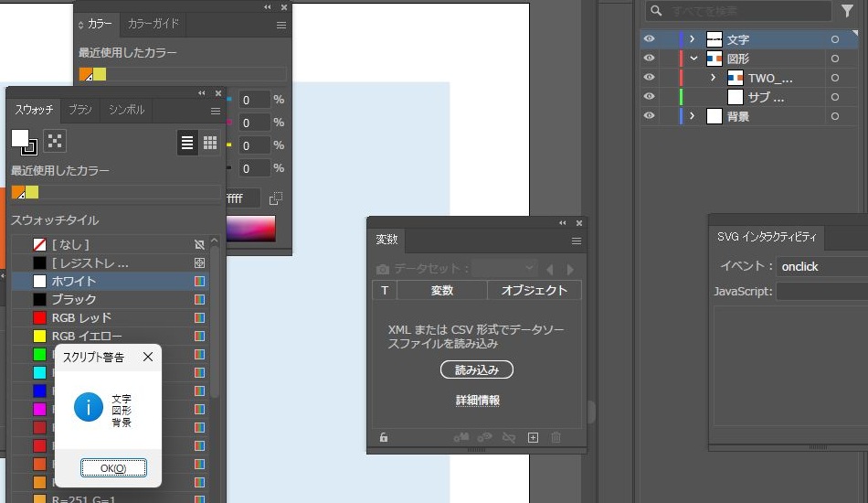Select the [なし] none swatch
Image resolution: width=868 pixels, height=503 pixels.
(x=110, y=244)
